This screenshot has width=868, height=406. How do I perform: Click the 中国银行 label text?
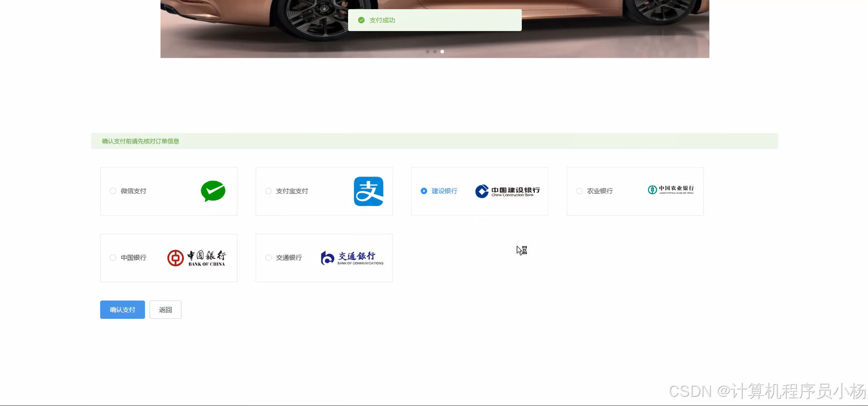tap(134, 258)
